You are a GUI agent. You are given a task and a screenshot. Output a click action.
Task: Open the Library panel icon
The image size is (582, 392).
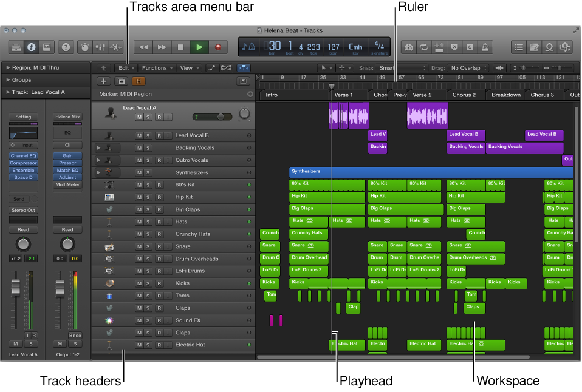[16, 47]
